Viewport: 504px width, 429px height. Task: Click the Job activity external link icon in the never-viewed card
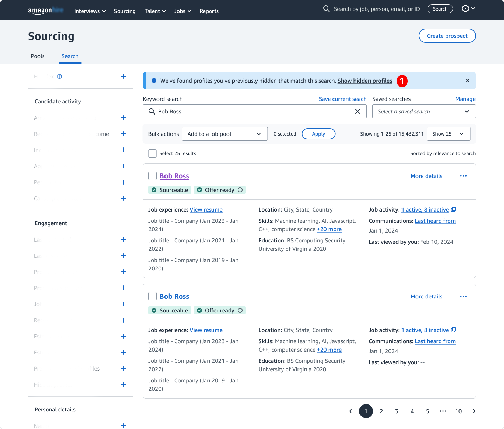[453, 330]
